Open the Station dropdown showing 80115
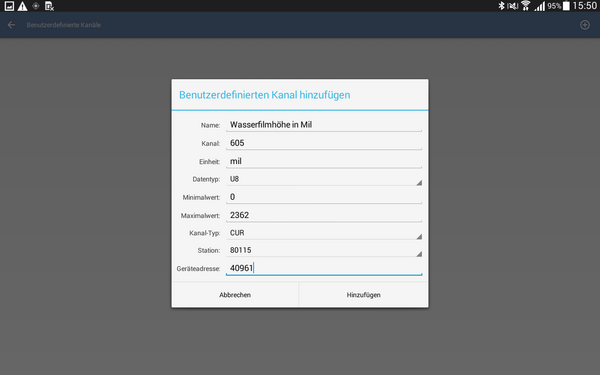Viewport: 600px width, 375px height. click(x=324, y=250)
